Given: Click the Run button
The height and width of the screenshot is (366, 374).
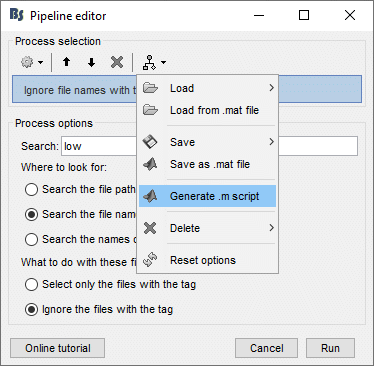Looking at the screenshot, I should (x=330, y=348).
